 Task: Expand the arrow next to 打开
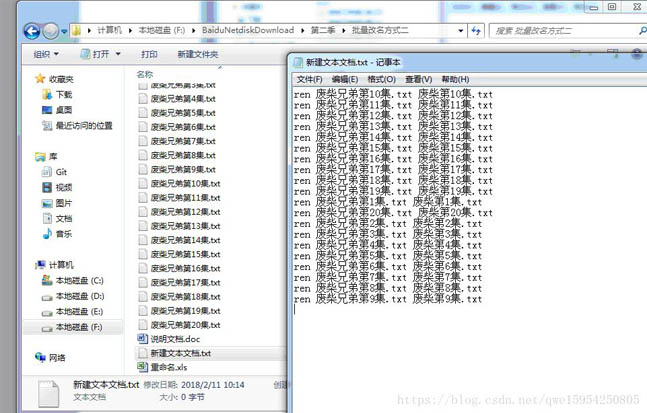[x=118, y=54]
